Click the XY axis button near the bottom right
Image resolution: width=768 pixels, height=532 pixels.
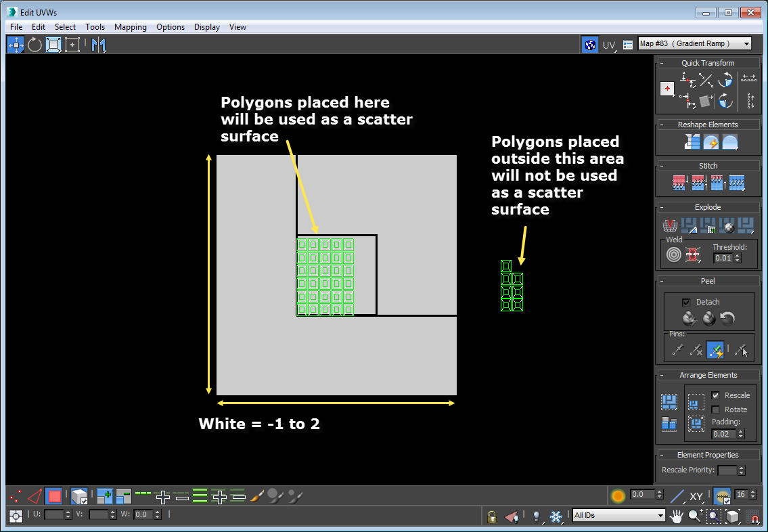(x=696, y=496)
